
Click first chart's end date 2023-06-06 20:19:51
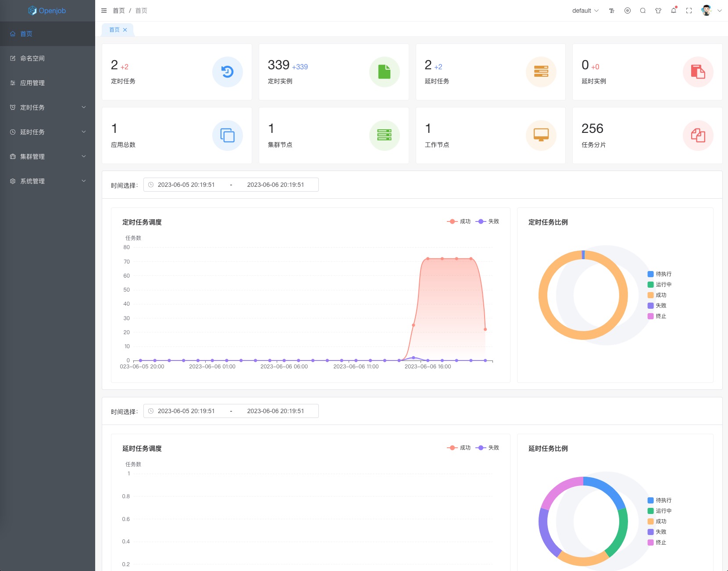pos(275,185)
